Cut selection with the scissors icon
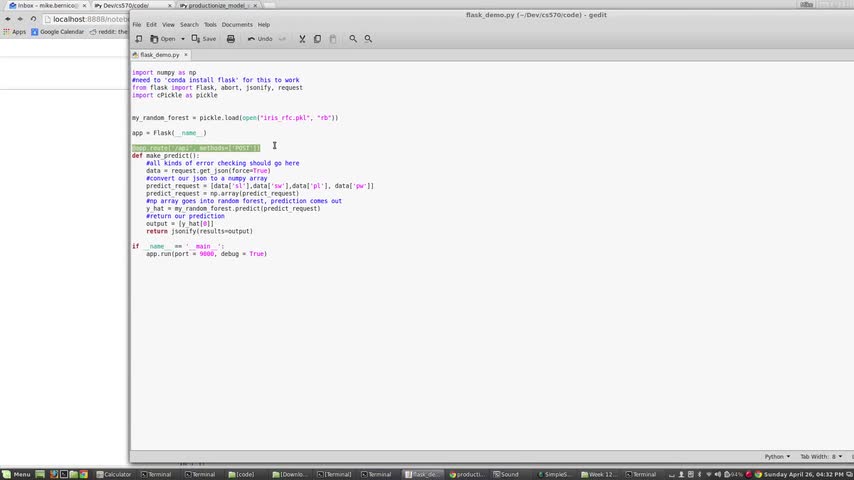This screenshot has height=480, width=854. click(302, 39)
